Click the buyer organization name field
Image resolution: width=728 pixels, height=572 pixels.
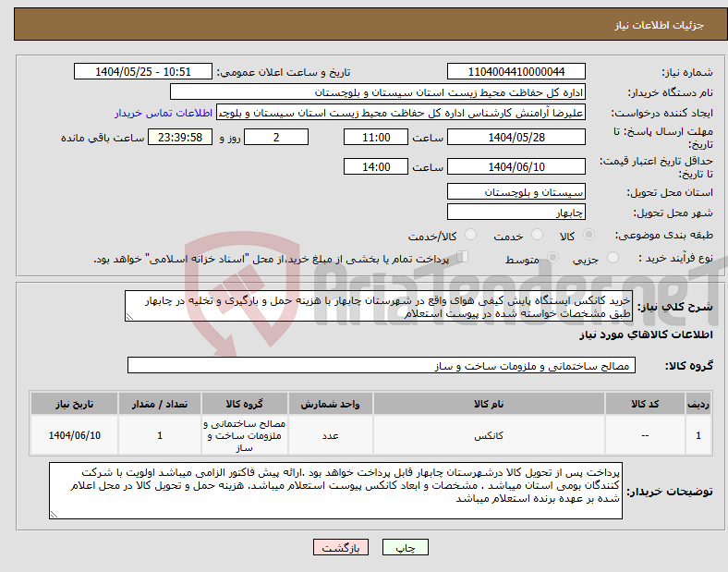tap(378, 91)
